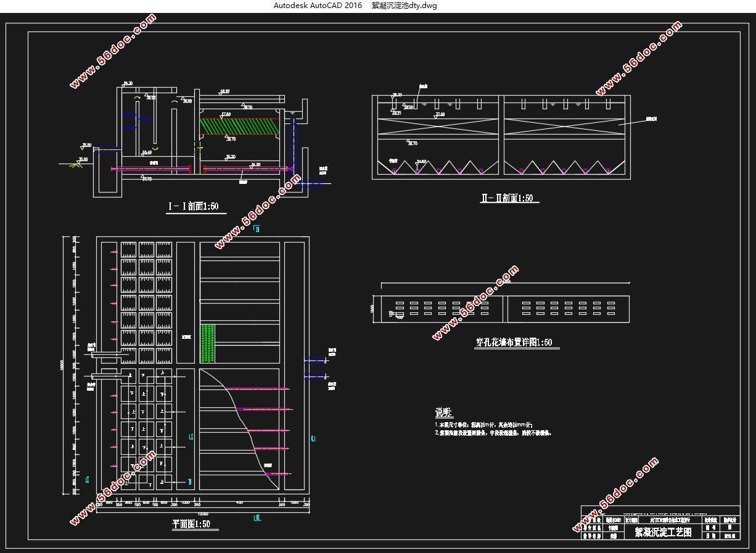The width and height of the screenshot is (756, 553).
Task: Select the '35.00' ground elevation label
Action: pyautogui.click(x=83, y=159)
